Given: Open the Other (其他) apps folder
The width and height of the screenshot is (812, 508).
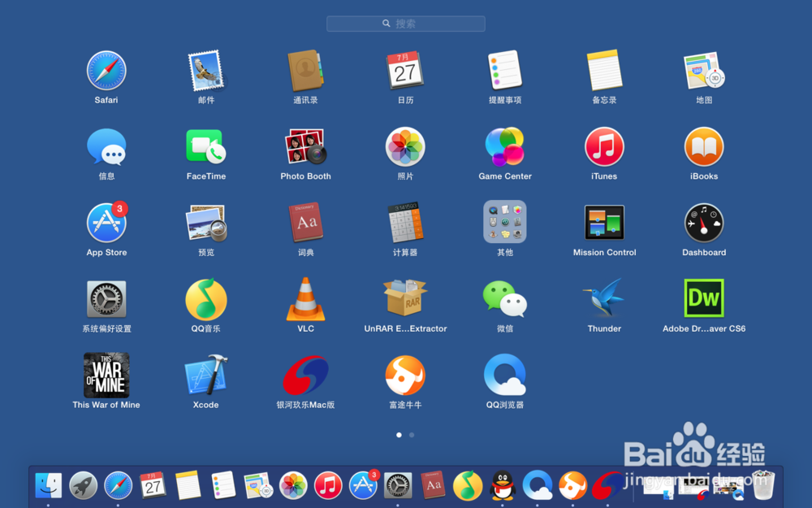Looking at the screenshot, I should pyautogui.click(x=505, y=222).
